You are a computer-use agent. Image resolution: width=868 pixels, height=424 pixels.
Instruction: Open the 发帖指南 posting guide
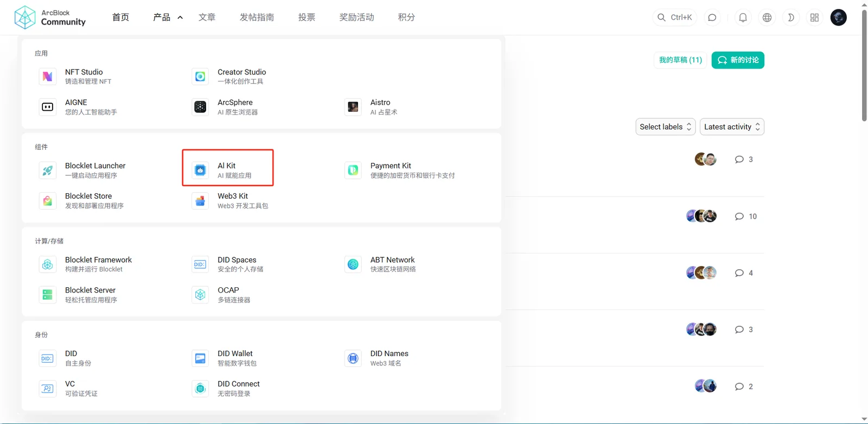pos(257,17)
